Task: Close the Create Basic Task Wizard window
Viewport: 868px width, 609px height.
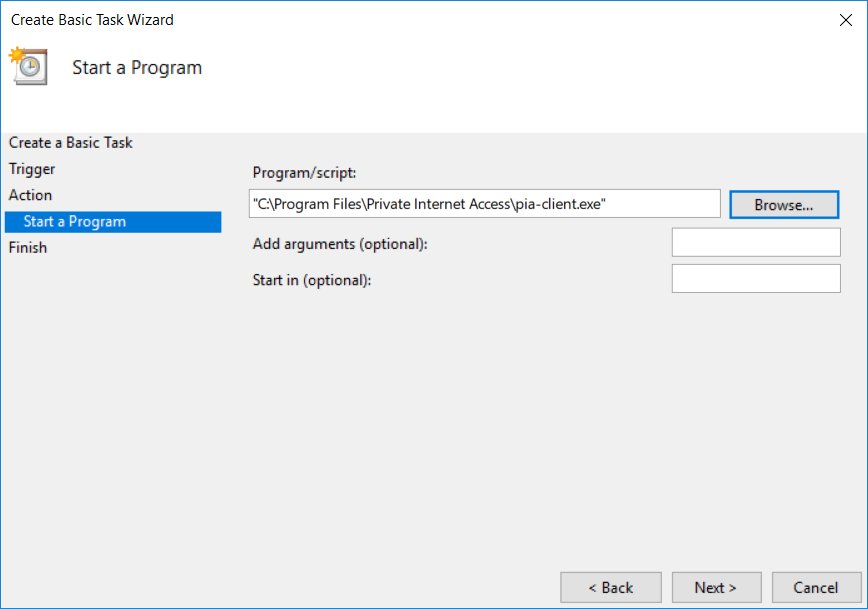Action: click(845, 20)
